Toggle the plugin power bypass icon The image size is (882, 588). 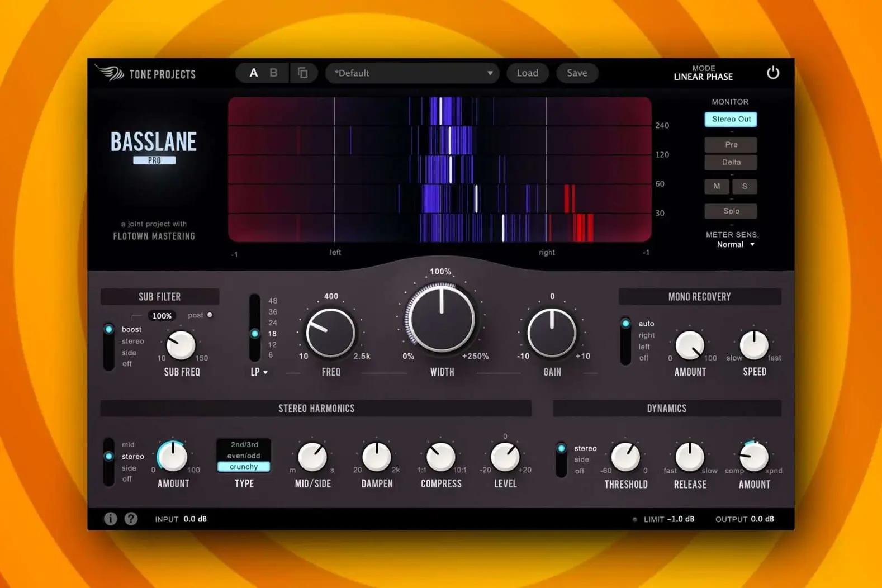coord(773,73)
